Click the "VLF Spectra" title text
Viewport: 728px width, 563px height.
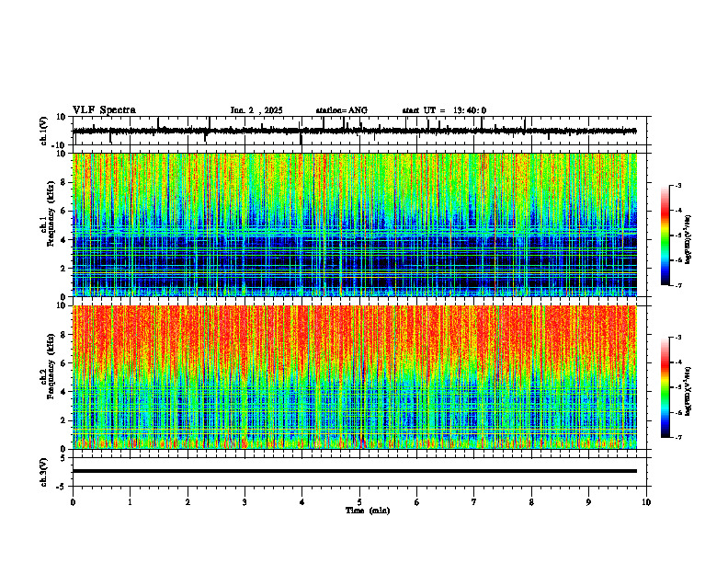[x=104, y=110]
